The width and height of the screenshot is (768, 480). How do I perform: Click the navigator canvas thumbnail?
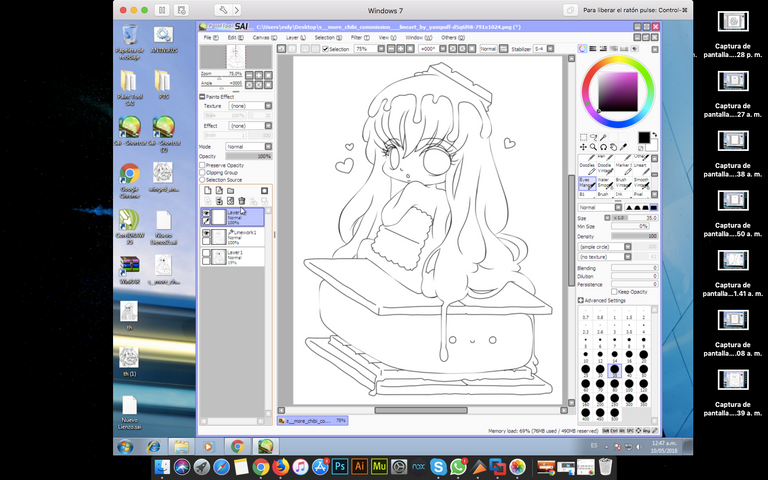(236, 57)
